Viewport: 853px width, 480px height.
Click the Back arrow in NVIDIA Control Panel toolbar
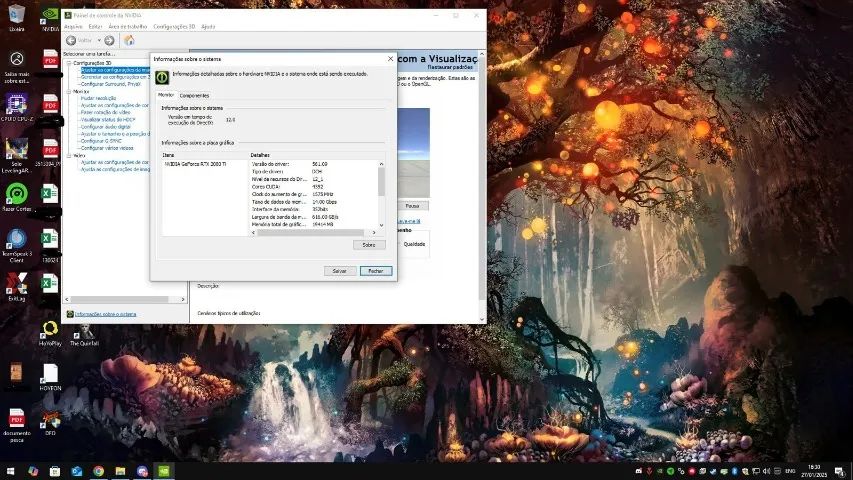click(x=71, y=40)
